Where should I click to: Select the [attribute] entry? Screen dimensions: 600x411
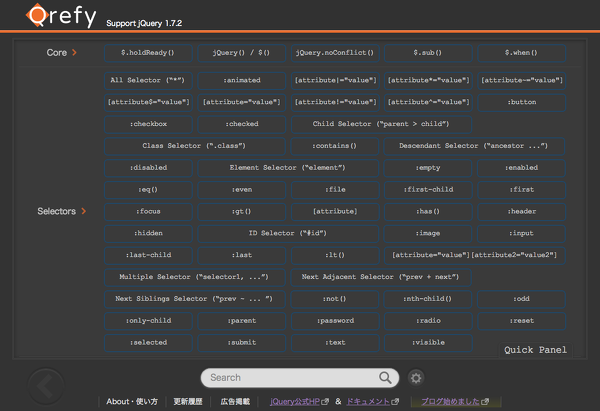point(335,211)
